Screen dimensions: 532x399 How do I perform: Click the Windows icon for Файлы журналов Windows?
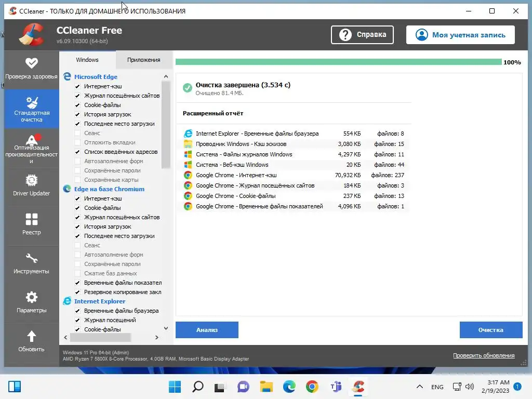[x=188, y=154]
